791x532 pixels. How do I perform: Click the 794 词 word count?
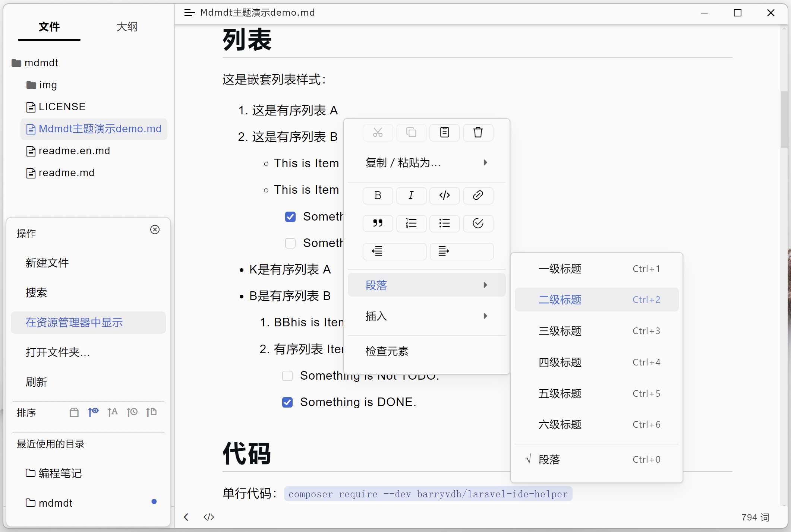755,517
